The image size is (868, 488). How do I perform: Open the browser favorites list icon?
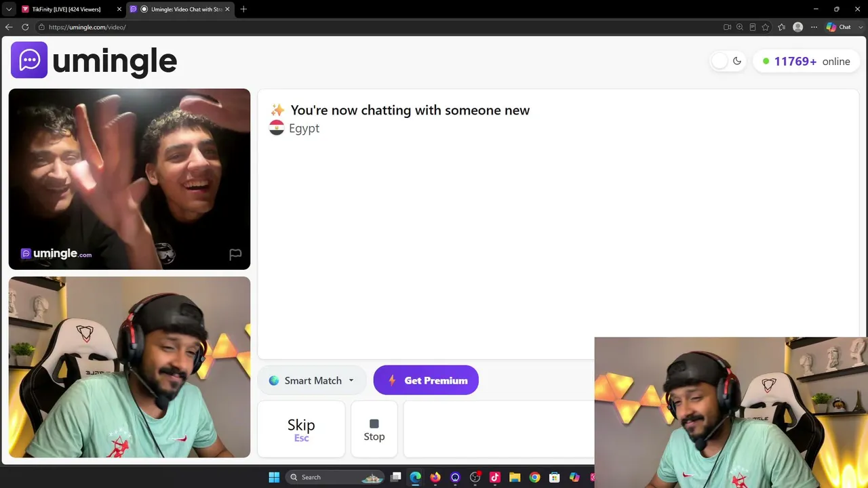click(x=781, y=27)
